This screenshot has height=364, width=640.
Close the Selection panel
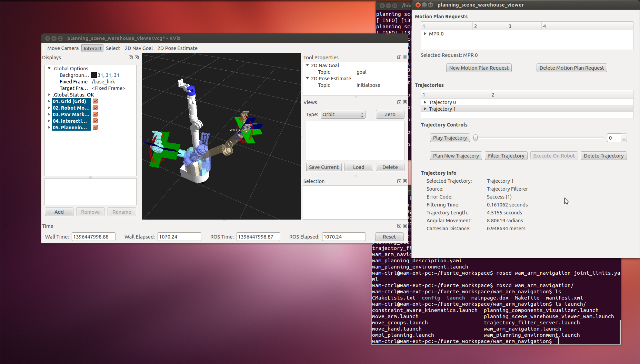tap(405, 181)
